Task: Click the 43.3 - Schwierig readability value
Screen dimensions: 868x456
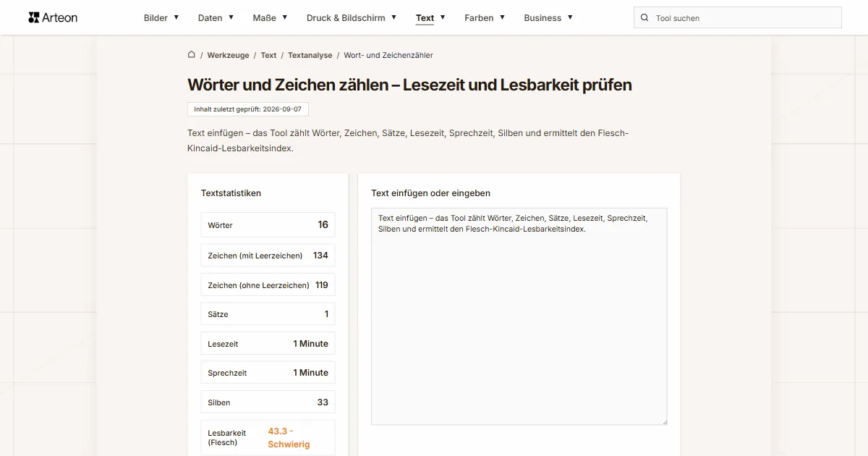Action: tap(289, 437)
